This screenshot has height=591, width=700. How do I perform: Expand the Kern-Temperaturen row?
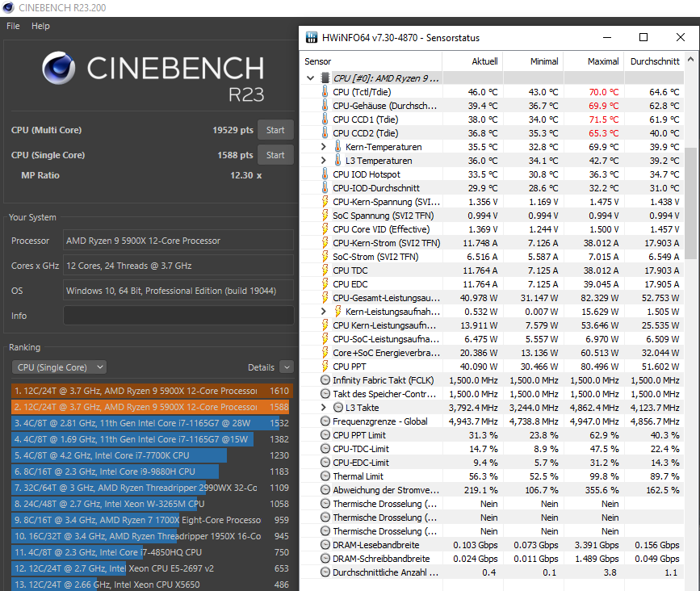pyautogui.click(x=324, y=147)
